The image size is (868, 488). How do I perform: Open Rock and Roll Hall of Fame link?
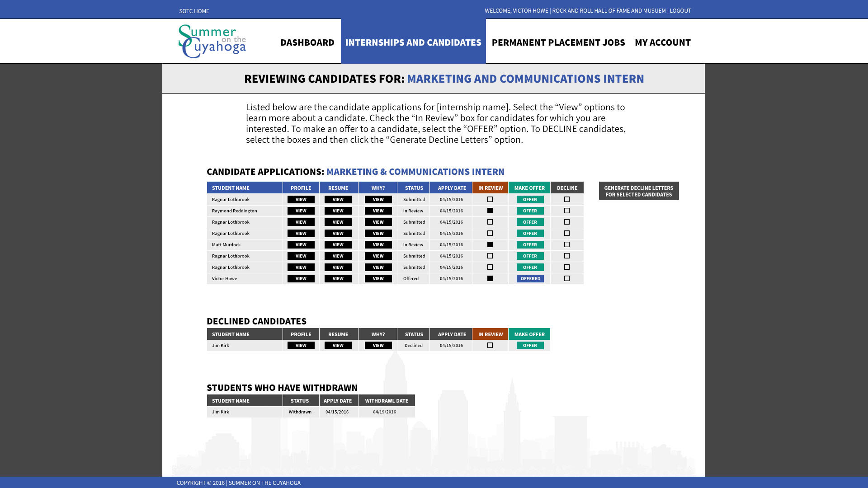(609, 10)
